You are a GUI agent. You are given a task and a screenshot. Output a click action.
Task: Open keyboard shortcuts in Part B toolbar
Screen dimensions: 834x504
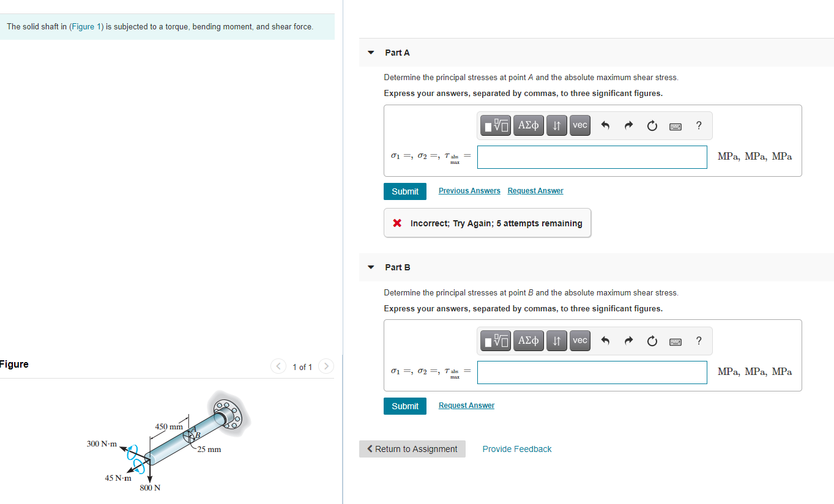click(x=676, y=341)
